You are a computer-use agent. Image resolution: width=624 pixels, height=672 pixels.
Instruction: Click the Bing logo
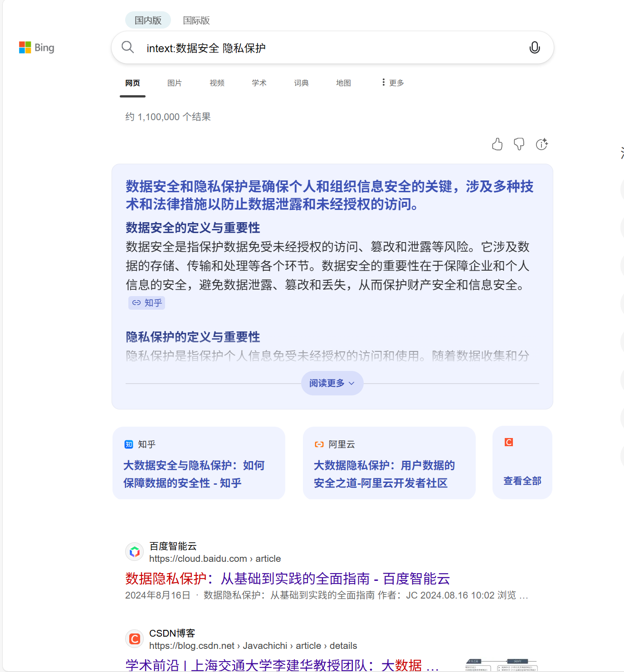click(x=36, y=47)
